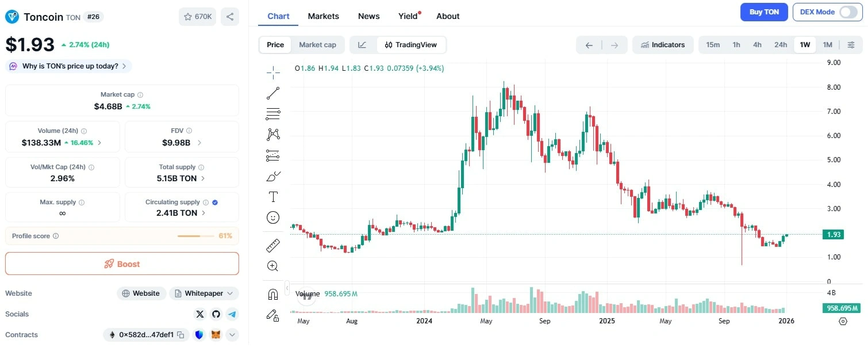Select the trend line drawing tool

(x=273, y=93)
